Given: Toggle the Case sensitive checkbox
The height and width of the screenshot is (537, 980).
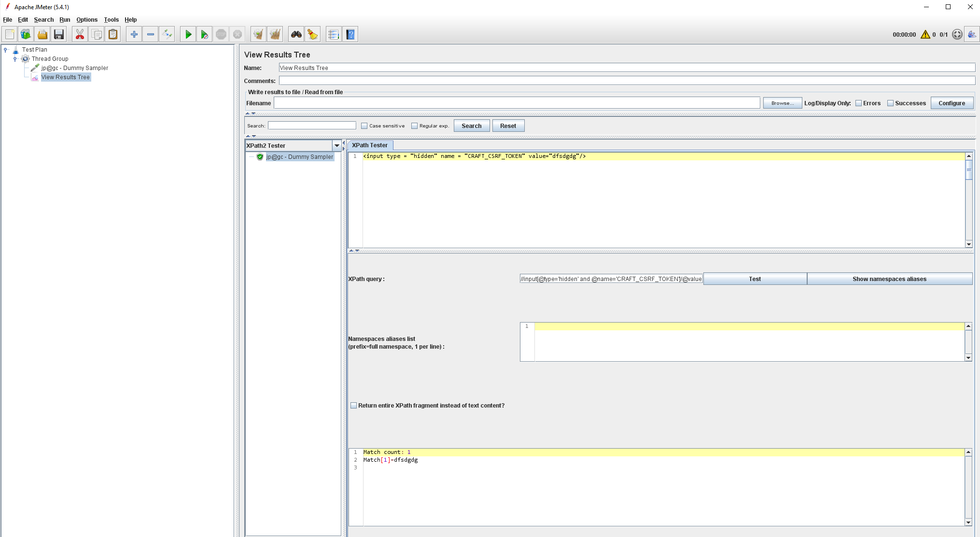Looking at the screenshot, I should 364,126.
